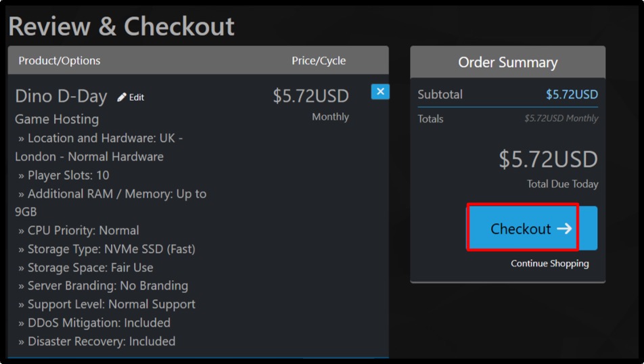
Task: Follow the Continue Shopping link
Action: tap(549, 263)
